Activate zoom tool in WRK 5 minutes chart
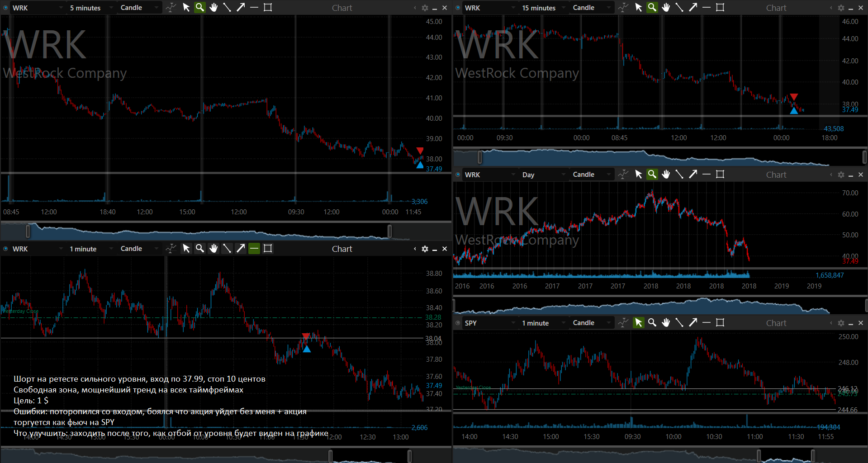The width and height of the screenshot is (868, 463). 200,8
